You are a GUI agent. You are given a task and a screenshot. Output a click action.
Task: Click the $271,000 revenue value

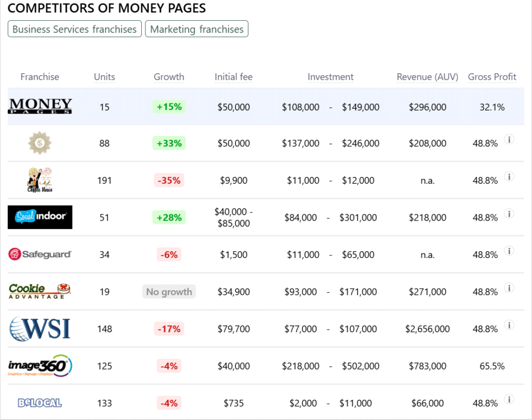click(x=428, y=292)
